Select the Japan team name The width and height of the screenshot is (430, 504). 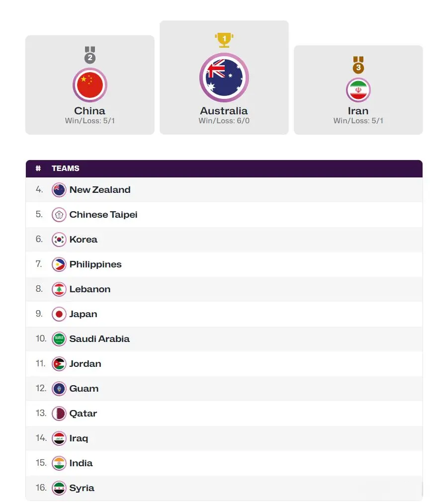pyautogui.click(x=83, y=314)
